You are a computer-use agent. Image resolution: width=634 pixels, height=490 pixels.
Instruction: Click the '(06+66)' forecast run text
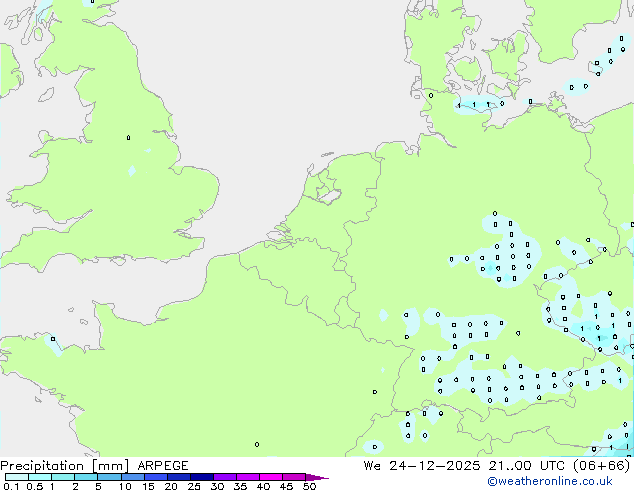point(601,466)
